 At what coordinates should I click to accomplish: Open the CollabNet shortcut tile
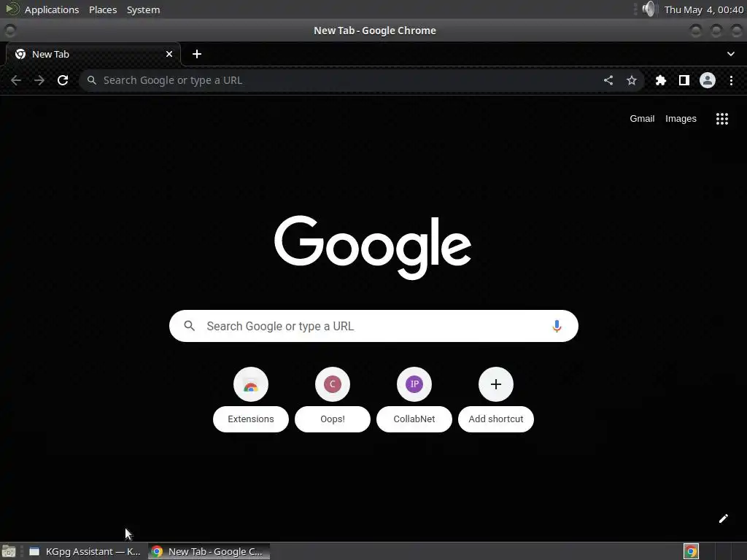pyautogui.click(x=414, y=399)
